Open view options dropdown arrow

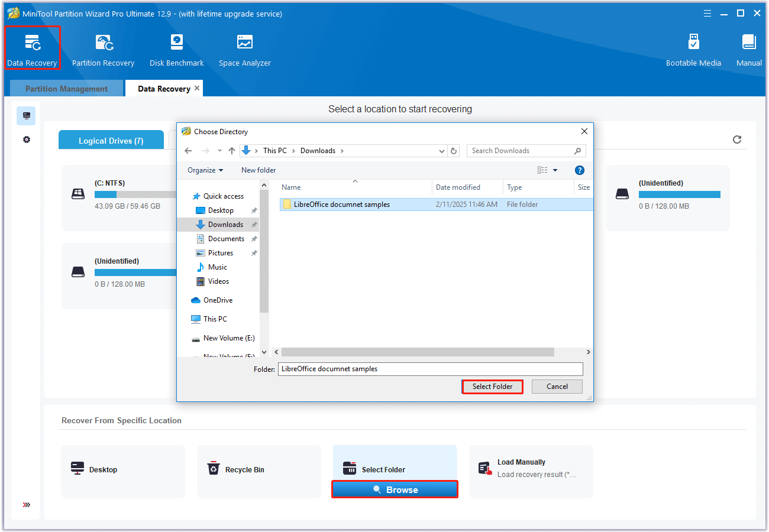[555, 170]
